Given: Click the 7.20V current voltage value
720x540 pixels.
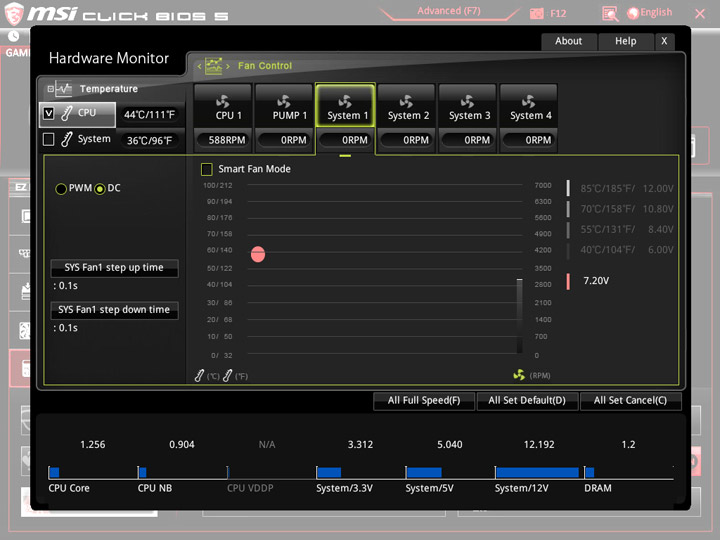Looking at the screenshot, I should pos(596,281).
